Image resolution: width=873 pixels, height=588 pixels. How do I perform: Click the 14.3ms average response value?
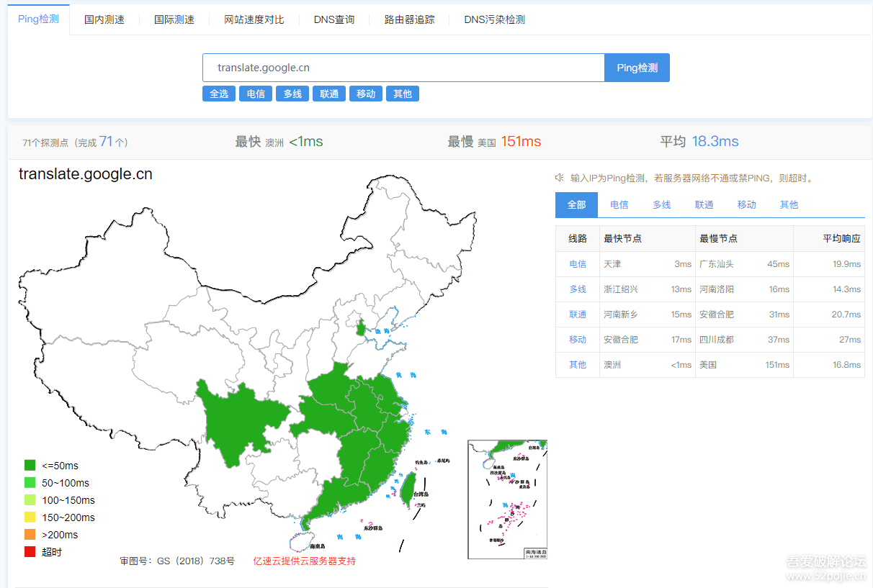pyautogui.click(x=847, y=289)
